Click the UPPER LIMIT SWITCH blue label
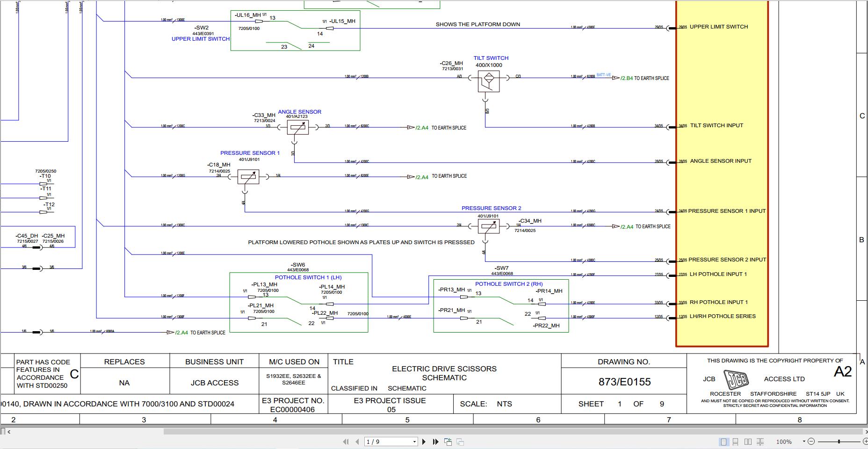Screen dimensions: 868x449 coord(201,39)
